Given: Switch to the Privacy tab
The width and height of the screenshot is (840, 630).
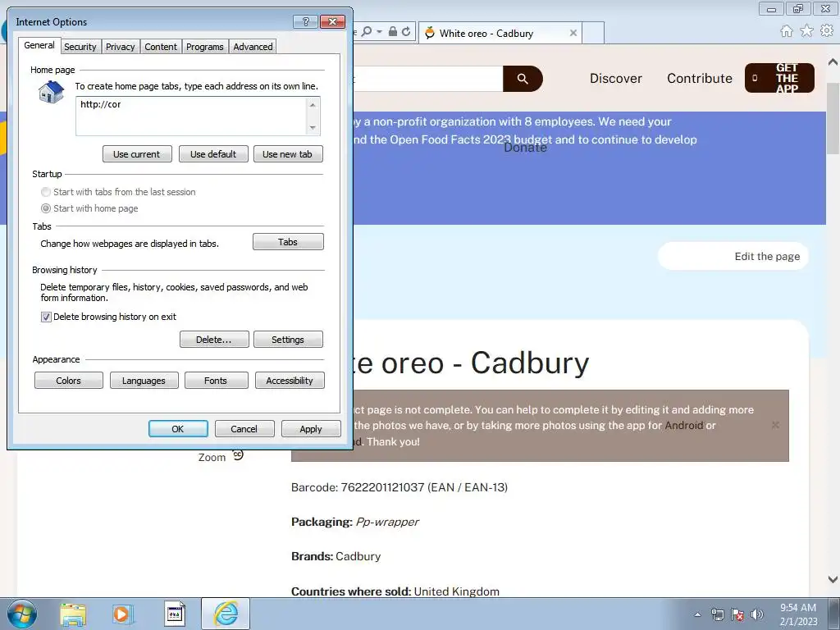Looking at the screenshot, I should tap(120, 47).
